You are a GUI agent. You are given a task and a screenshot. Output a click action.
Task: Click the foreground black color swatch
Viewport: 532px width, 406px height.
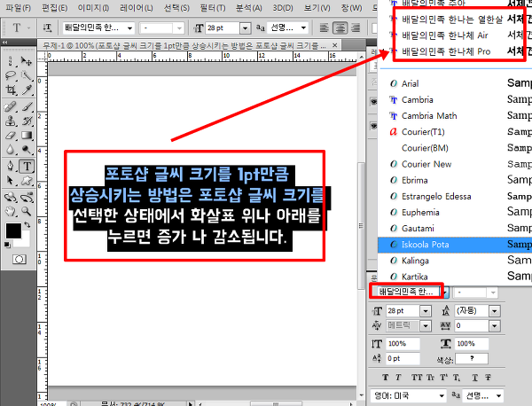point(13,230)
